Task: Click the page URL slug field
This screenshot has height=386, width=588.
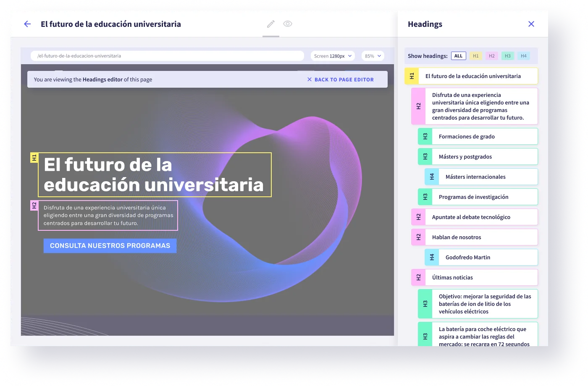Action: click(x=167, y=56)
